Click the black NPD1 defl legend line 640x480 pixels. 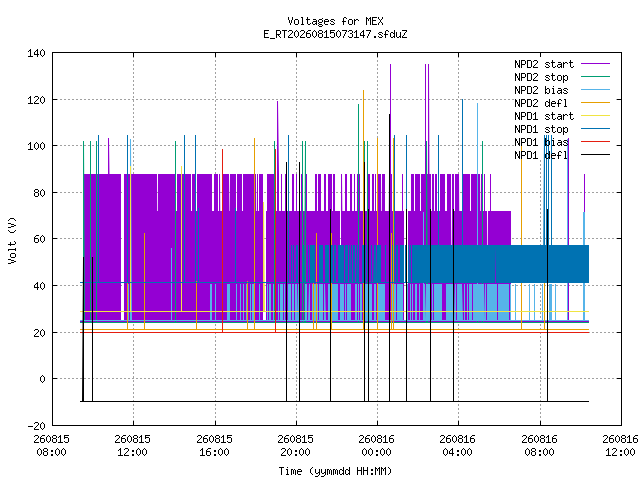(x=596, y=155)
